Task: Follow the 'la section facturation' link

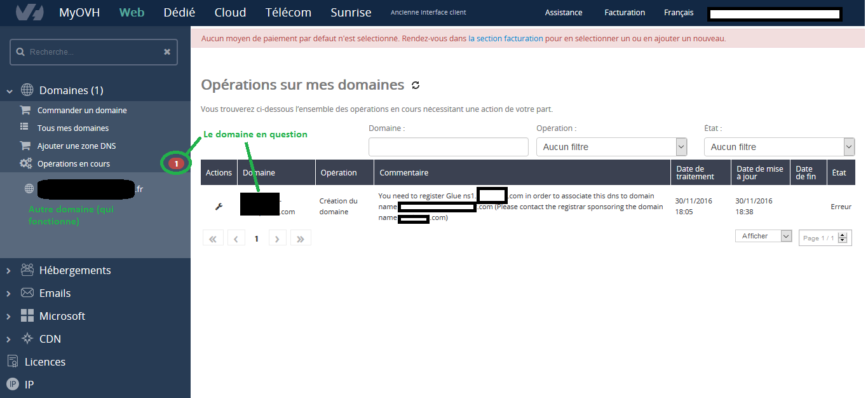Action: tap(505, 39)
